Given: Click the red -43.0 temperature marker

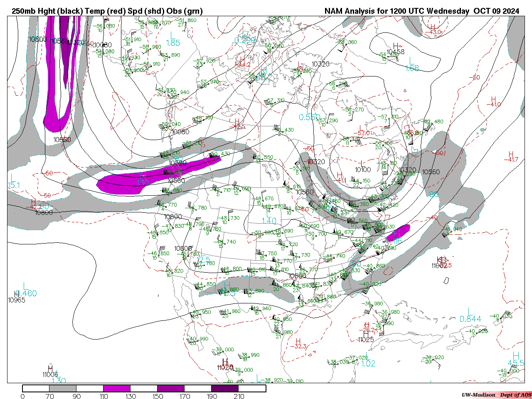Looking at the screenshot, I should [434, 32].
